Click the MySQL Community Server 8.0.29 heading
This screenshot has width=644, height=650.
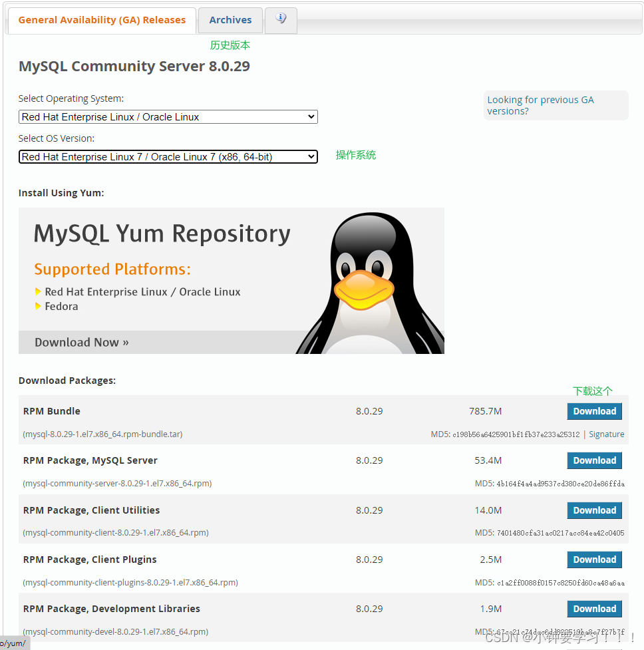[x=134, y=67]
